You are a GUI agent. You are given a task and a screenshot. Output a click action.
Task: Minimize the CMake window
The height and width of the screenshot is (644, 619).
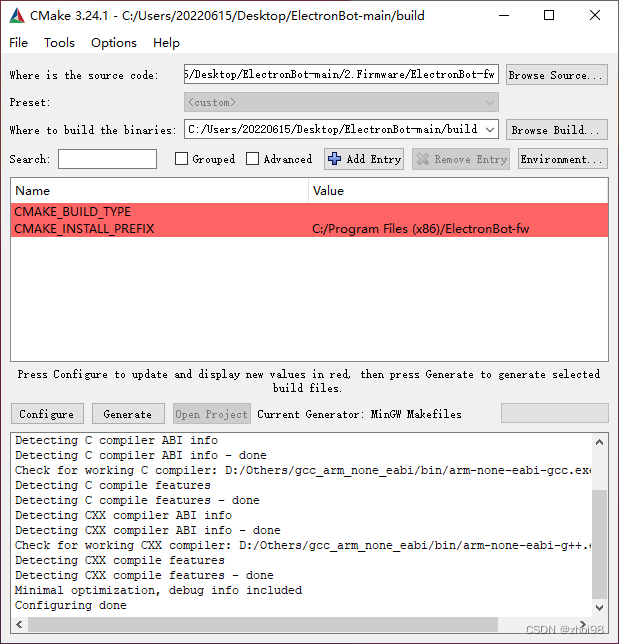[504, 16]
